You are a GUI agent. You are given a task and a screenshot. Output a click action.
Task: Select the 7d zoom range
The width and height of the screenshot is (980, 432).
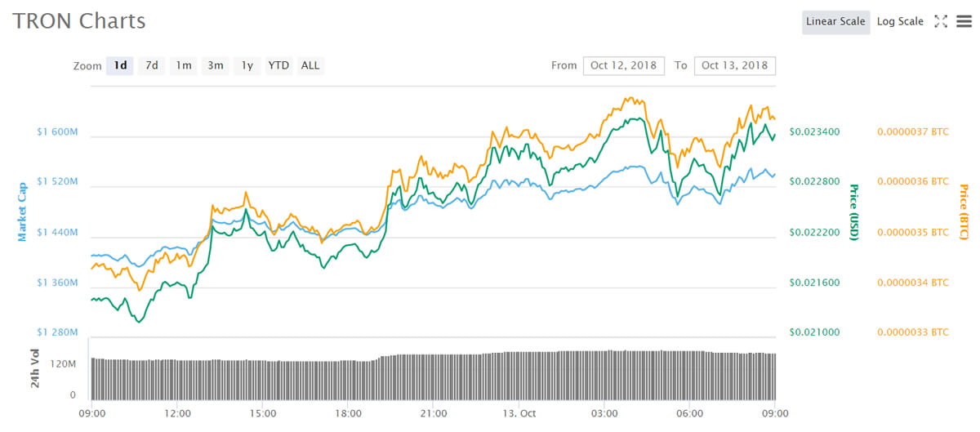[152, 65]
